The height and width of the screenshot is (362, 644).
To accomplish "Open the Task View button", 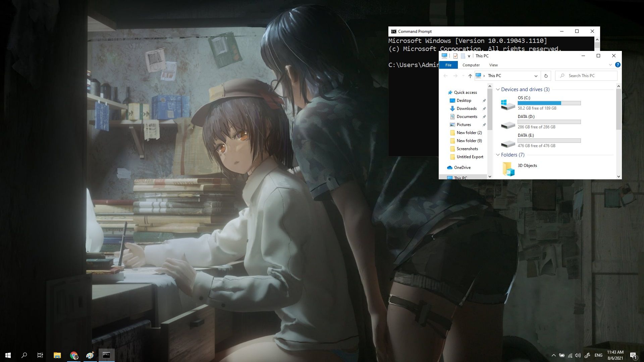I will 40,355.
